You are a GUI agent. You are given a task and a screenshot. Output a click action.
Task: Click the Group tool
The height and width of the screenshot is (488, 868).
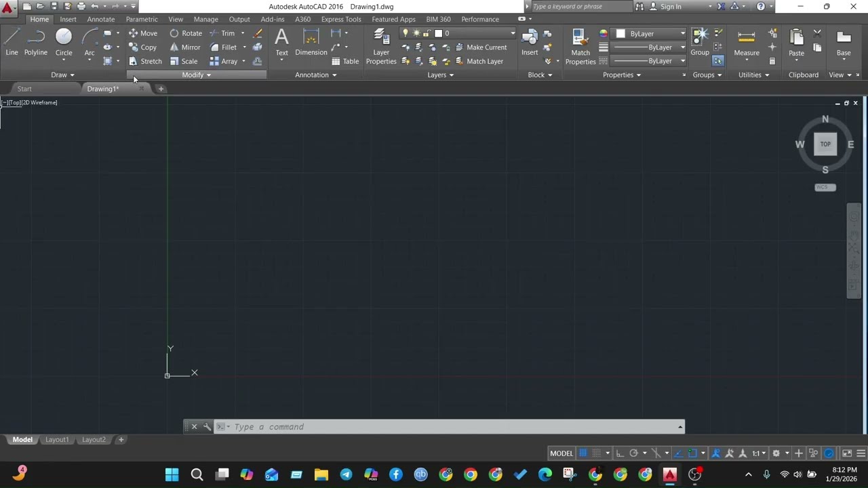[700, 42]
